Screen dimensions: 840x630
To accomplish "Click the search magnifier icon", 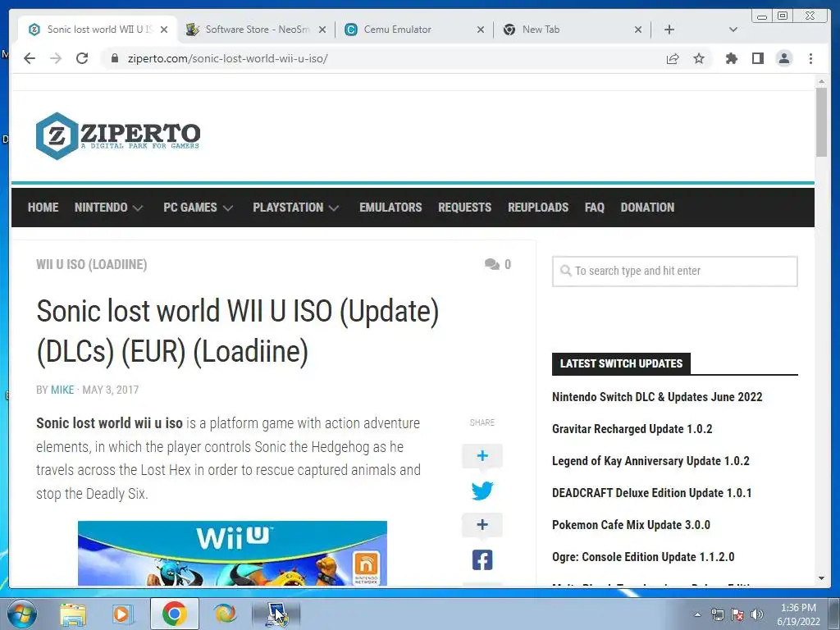I will click(565, 271).
